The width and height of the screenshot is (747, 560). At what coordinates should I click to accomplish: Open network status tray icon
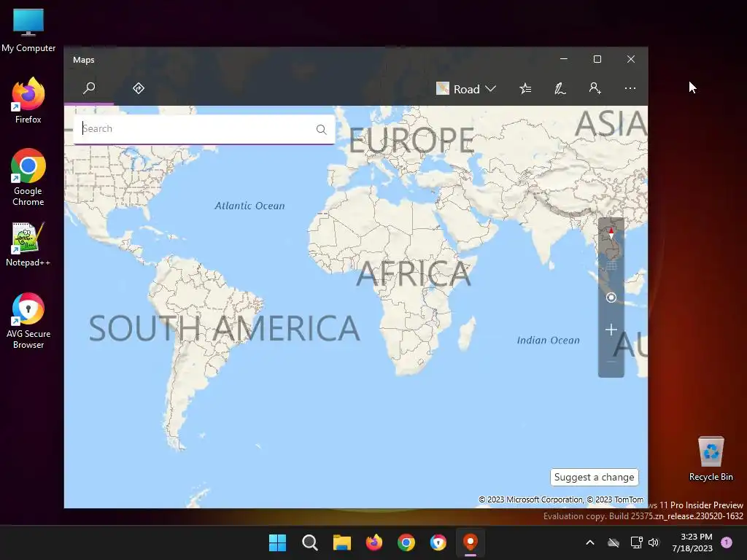636,542
